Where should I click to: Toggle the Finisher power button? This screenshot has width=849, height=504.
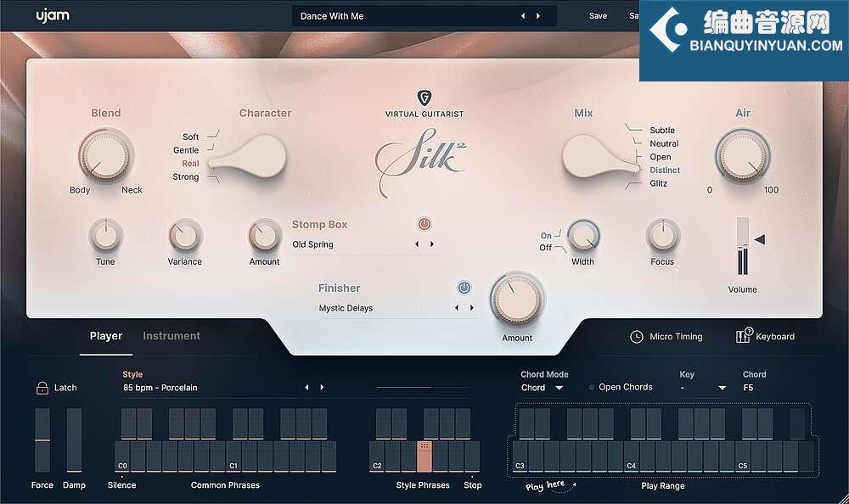click(464, 288)
